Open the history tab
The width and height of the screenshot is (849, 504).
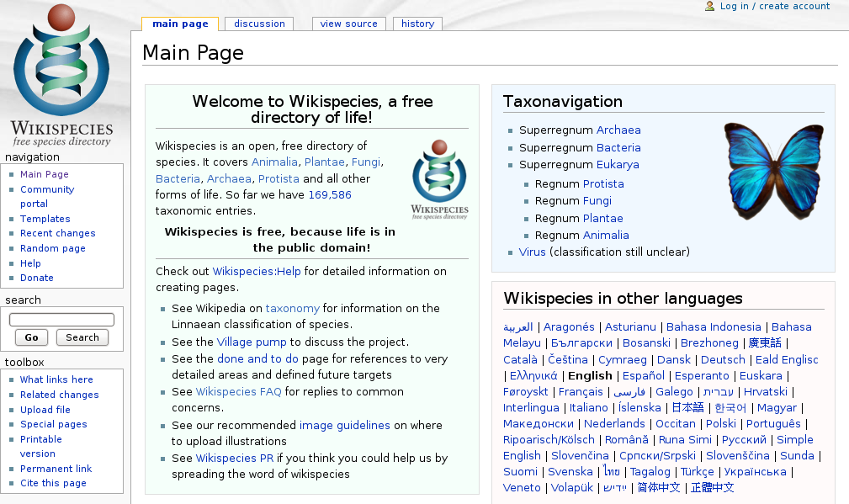coord(417,24)
